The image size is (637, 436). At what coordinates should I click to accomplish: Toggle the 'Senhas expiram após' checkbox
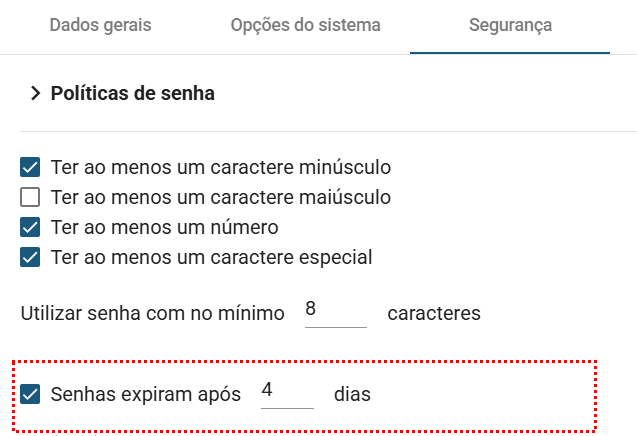click(30, 394)
